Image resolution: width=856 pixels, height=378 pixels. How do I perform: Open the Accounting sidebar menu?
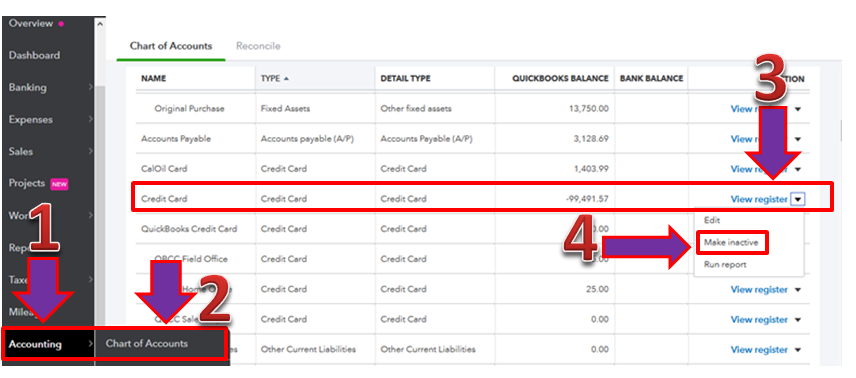pos(35,344)
